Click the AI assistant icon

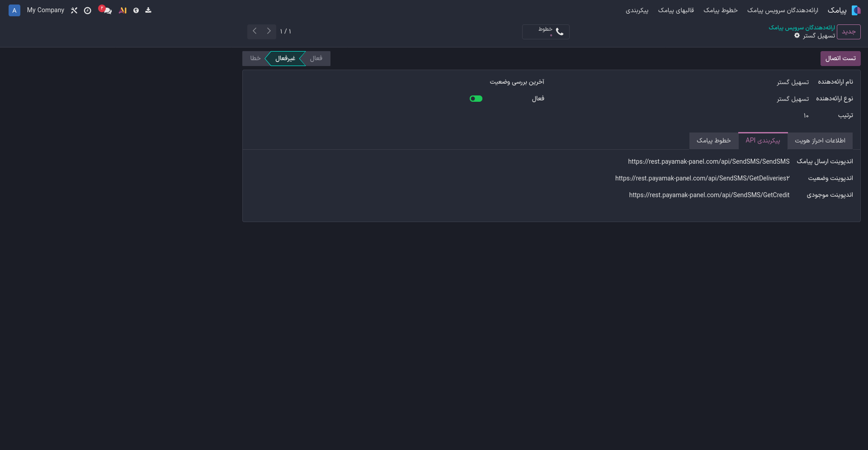pos(123,10)
